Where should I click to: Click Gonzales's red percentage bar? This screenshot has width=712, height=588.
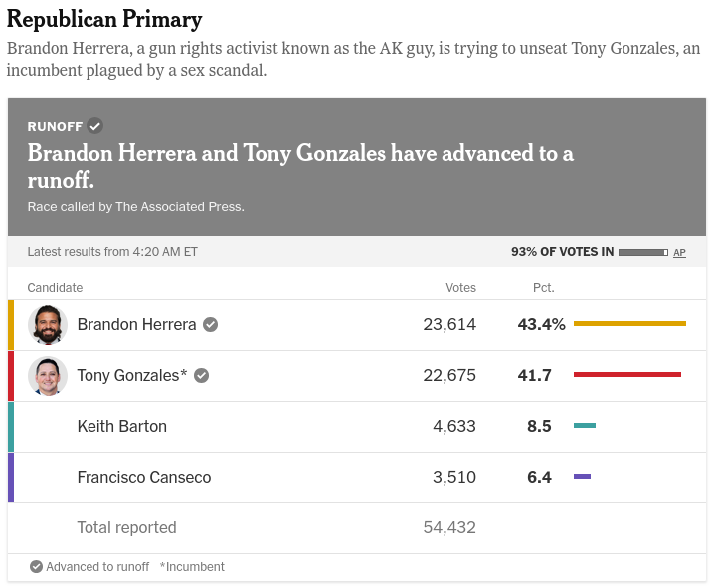[x=627, y=375]
